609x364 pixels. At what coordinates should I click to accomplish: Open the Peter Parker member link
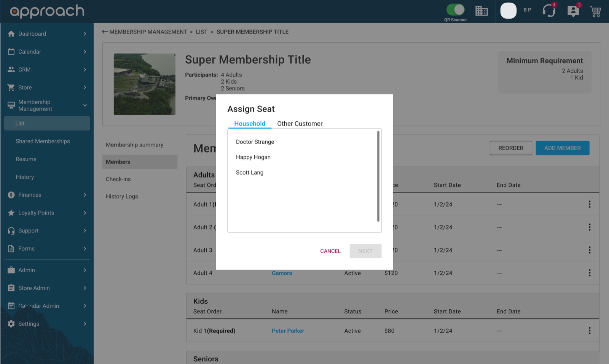pyautogui.click(x=288, y=331)
